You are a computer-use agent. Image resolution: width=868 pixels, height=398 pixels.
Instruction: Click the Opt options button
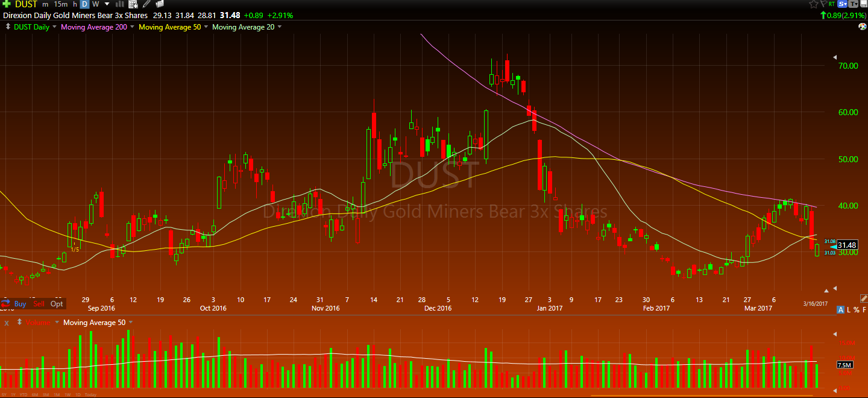[57, 304]
